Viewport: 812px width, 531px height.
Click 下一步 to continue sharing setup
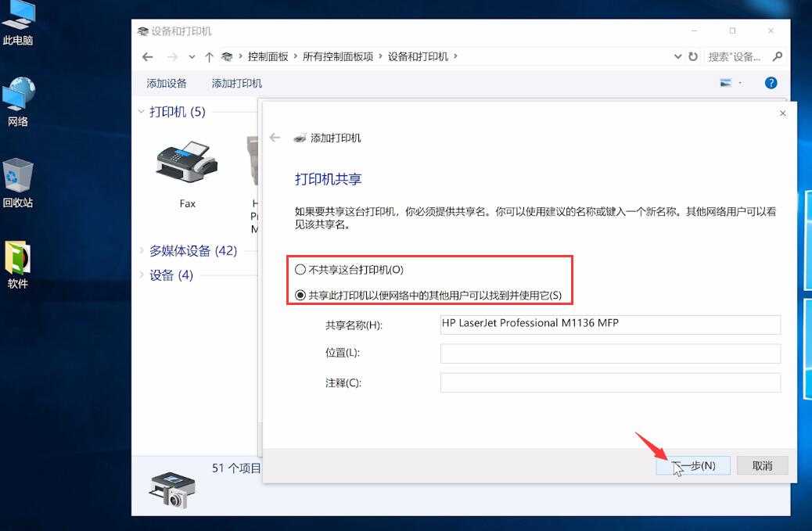[693, 465]
